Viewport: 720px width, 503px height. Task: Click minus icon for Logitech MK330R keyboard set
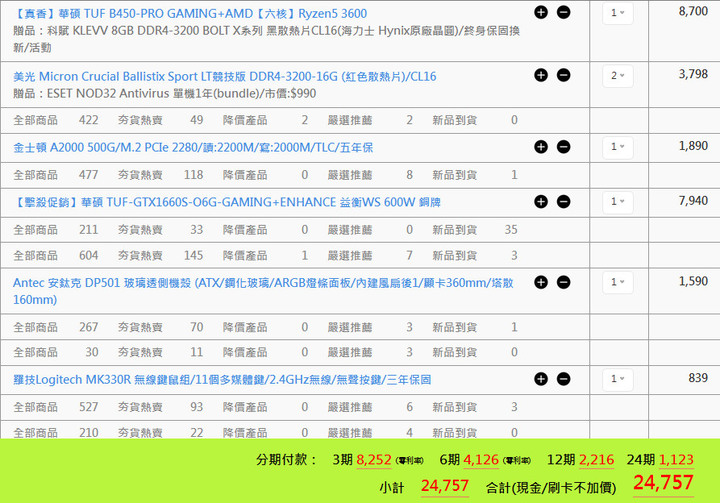(x=563, y=379)
